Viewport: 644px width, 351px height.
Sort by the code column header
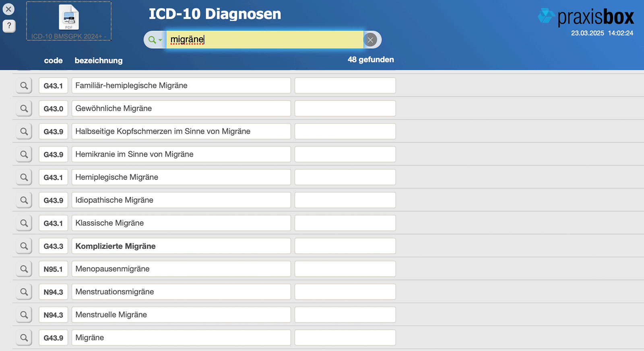coord(53,60)
